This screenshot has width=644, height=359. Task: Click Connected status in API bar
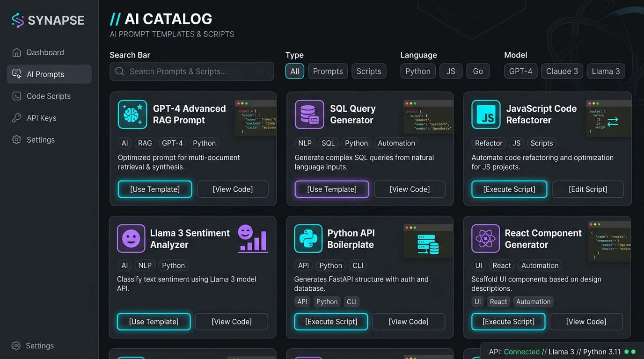[x=522, y=352]
